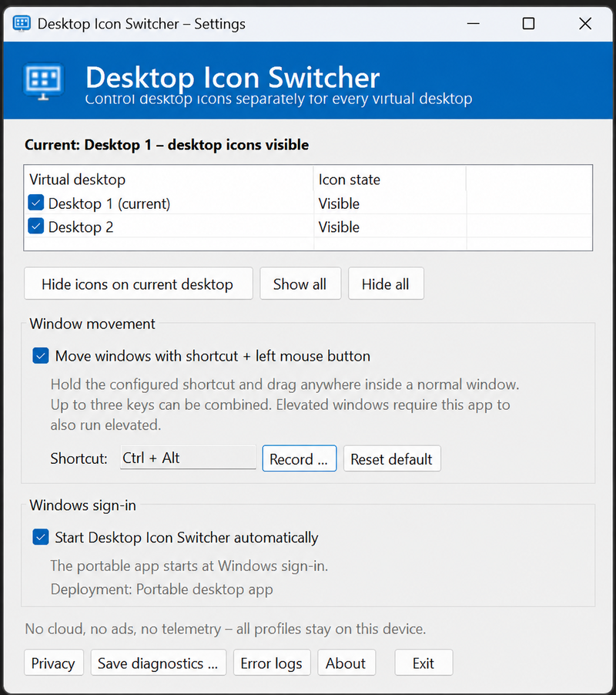Screen dimensions: 616x695
Task: Maximize the Settings window
Action: click(x=528, y=23)
